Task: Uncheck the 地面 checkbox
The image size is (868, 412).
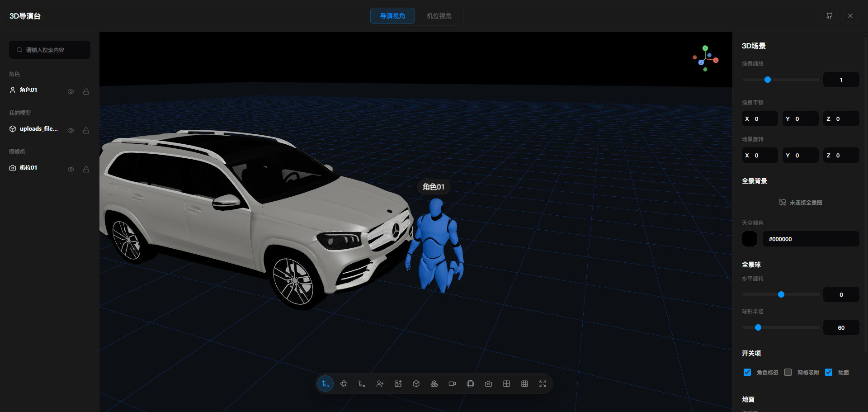Action: (x=829, y=372)
